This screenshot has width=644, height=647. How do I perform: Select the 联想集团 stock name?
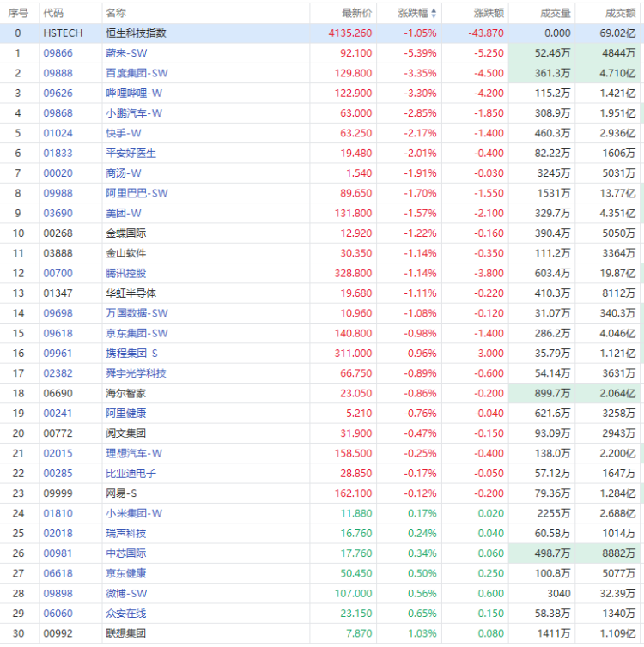(126, 633)
